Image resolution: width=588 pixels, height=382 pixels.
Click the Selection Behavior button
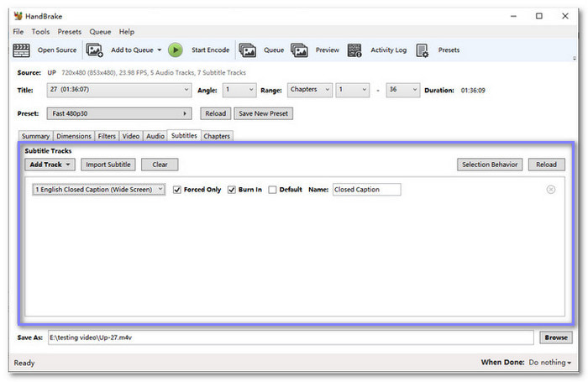[490, 165]
